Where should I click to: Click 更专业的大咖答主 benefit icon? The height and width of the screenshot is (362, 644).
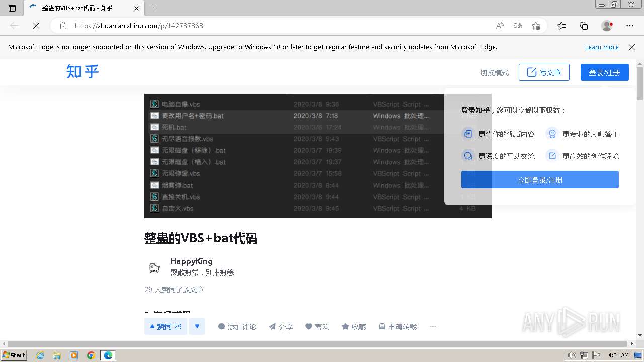click(x=552, y=134)
